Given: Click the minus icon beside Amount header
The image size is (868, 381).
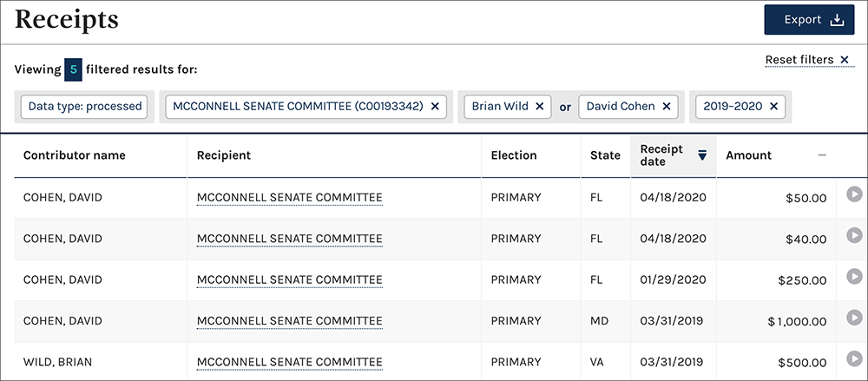Looking at the screenshot, I should pyautogui.click(x=821, y=155).
